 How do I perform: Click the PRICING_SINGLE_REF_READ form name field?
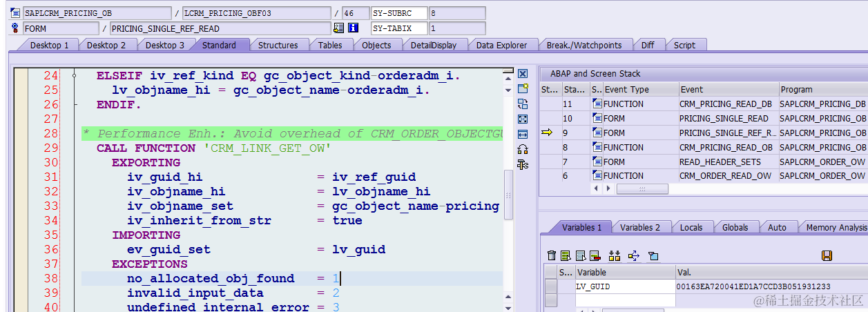click(220, 28)
